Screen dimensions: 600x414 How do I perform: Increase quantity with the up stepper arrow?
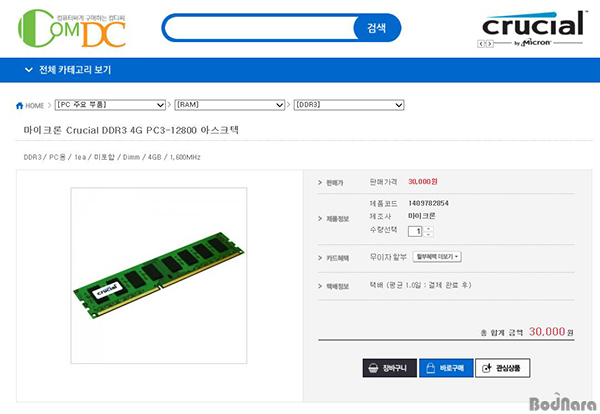tap(429, 229)
